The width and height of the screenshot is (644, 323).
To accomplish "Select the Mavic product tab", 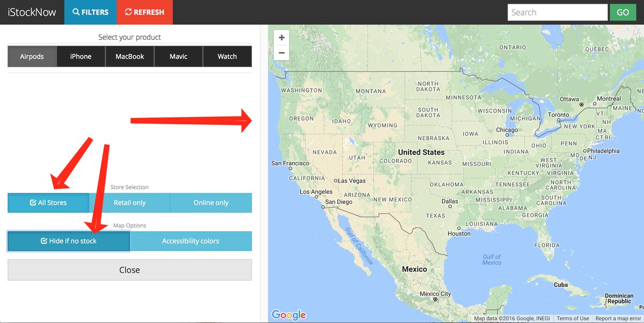I will click(x=179, y=56).
